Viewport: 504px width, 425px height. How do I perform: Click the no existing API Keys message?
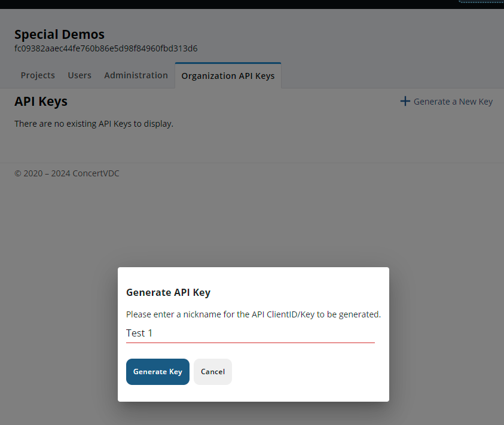pyautogui.click(x=94, y=124)
